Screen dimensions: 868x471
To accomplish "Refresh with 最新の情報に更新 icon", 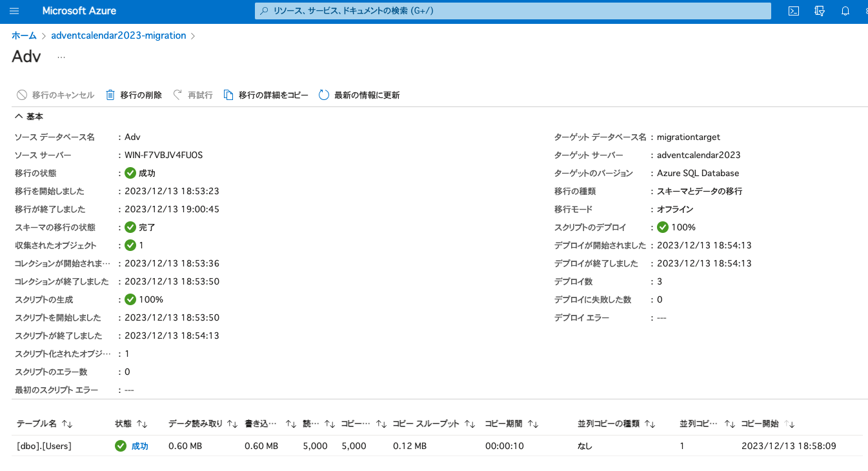I will (322, 94).
